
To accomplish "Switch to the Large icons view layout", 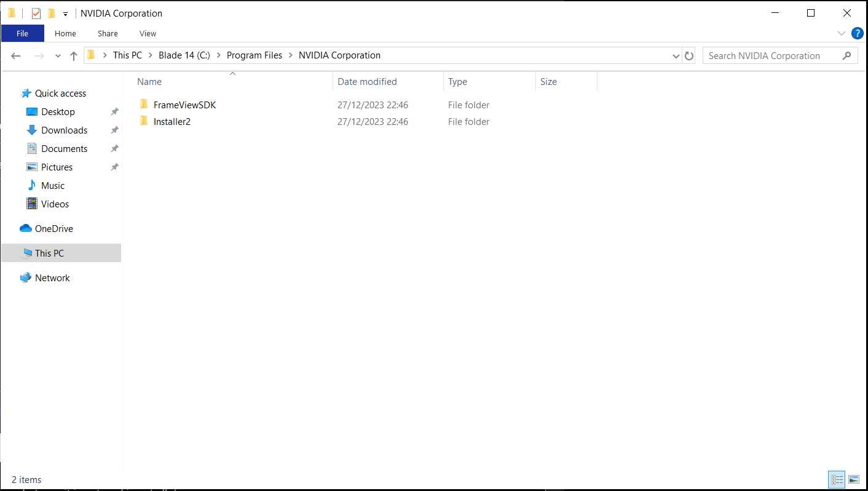I will coord(853,479).
